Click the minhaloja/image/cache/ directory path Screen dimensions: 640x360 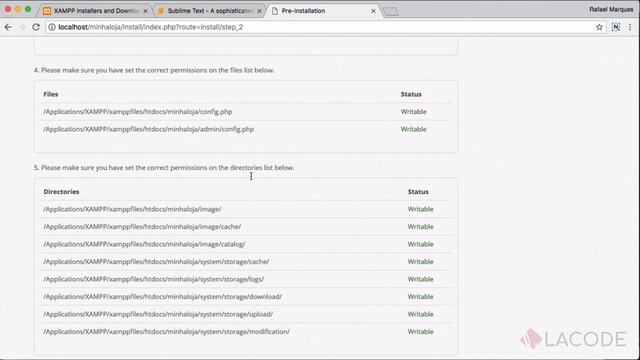pyautogui.click(x=142, y=227)
